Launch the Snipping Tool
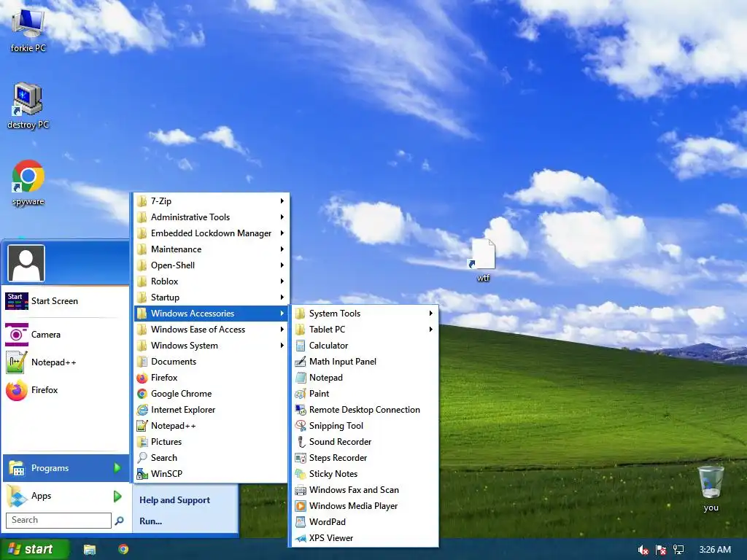Viewport: 747px width, 560px height. click(365, 426)
